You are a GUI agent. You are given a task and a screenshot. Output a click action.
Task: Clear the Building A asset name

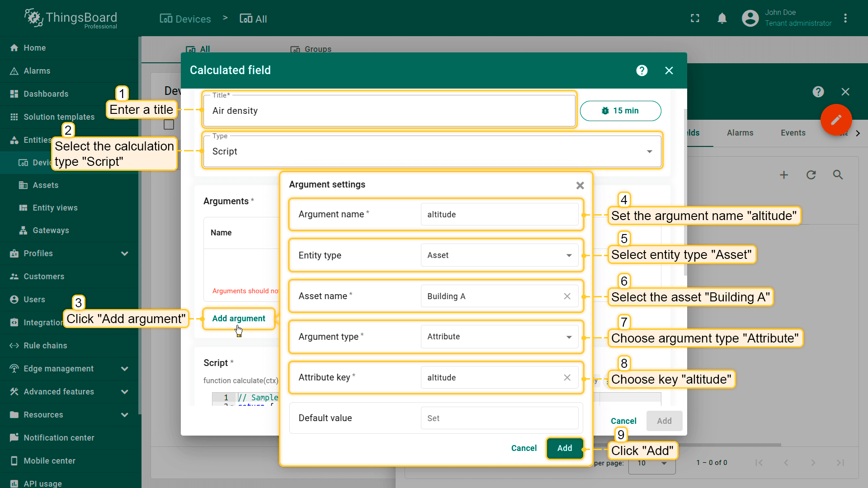click(x=567, y=296)
